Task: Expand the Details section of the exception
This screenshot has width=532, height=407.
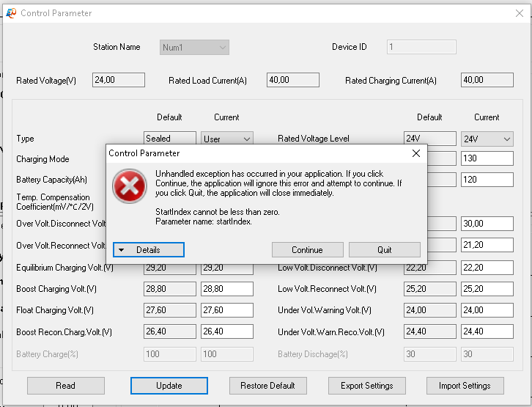Action: 149,250
